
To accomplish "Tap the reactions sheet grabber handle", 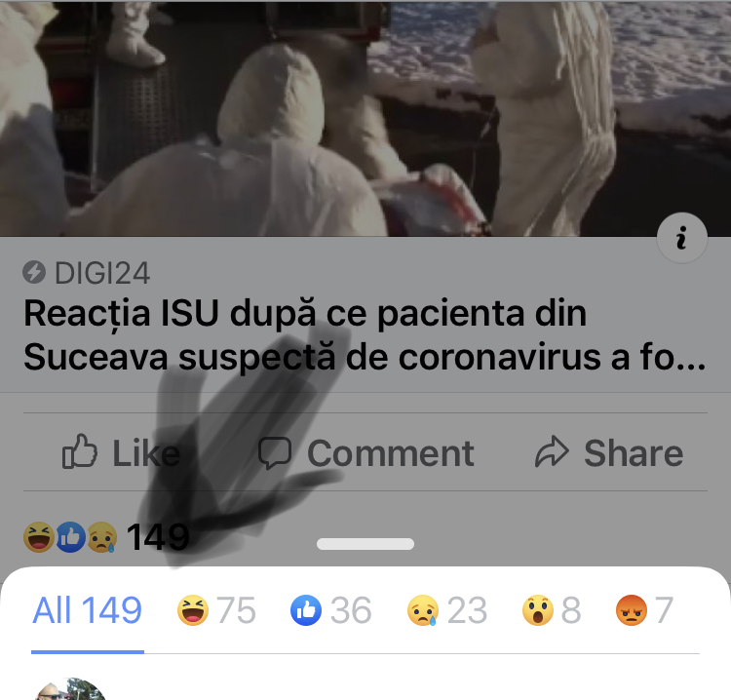I will [x=365, y=544].
